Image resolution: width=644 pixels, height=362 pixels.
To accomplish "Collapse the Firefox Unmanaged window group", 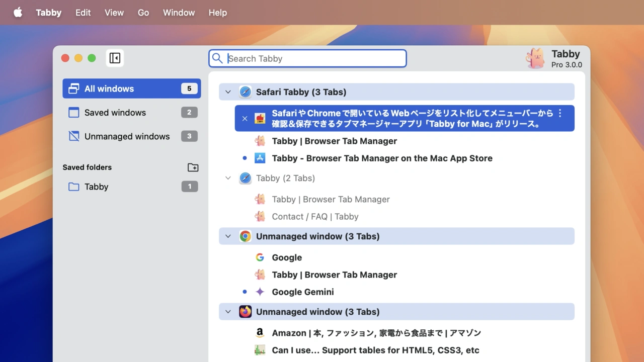I will tap(228, 312).
